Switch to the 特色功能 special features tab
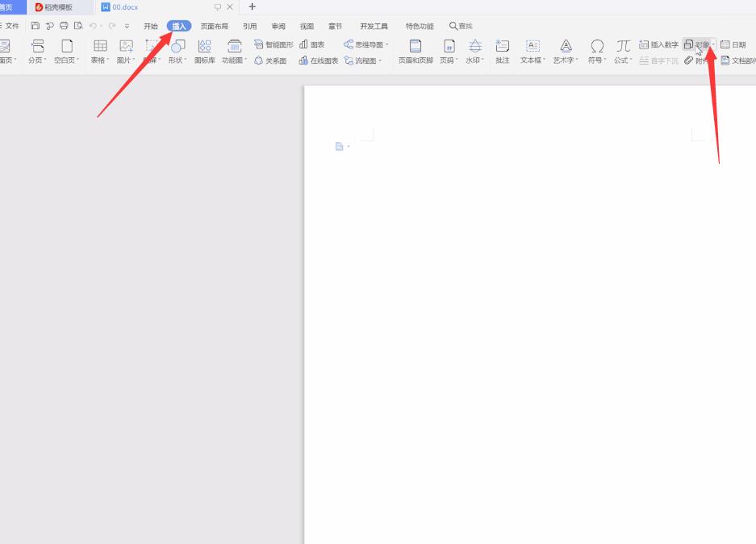Screen dimensions: 756x544 tap(420, 26)
